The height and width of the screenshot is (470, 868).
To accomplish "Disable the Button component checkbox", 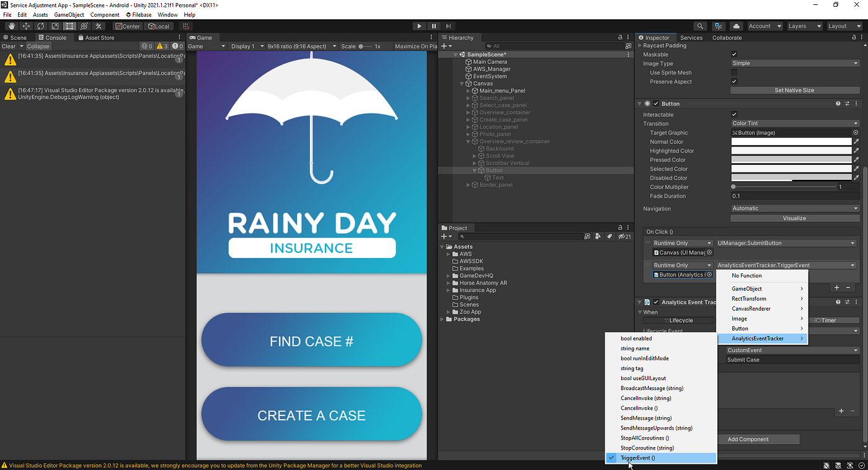I will [x=656, y=104].
